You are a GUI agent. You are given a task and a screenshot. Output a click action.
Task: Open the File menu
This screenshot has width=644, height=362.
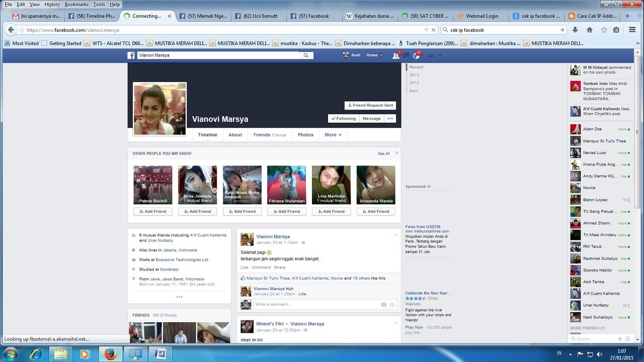[9, 4]
